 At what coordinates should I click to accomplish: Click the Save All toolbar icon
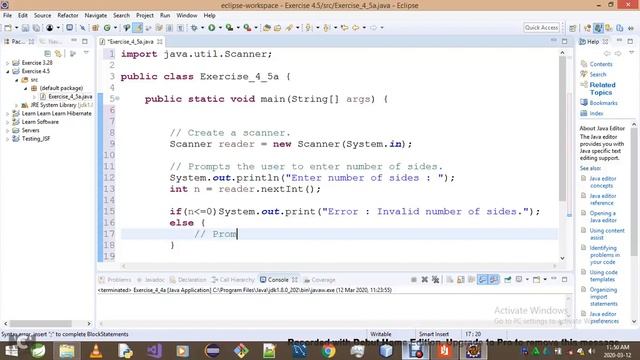pyautogui.click(x=36, y=28)
